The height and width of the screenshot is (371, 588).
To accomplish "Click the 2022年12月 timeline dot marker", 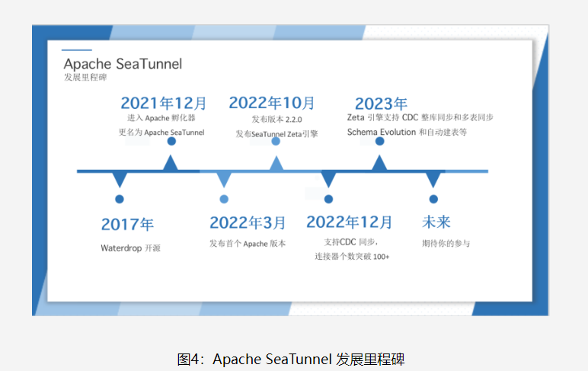I will tap(328, 199).
